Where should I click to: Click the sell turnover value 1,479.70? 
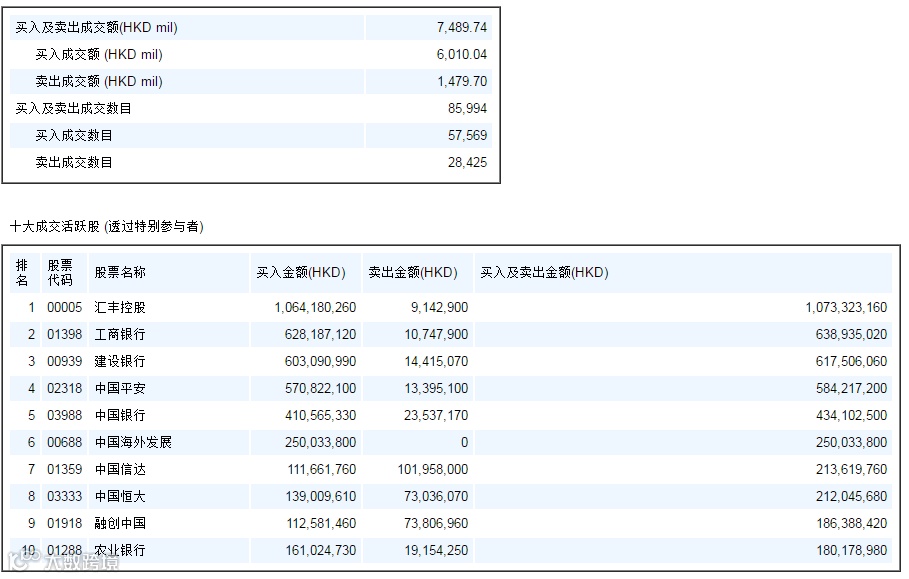coord(461,81)
